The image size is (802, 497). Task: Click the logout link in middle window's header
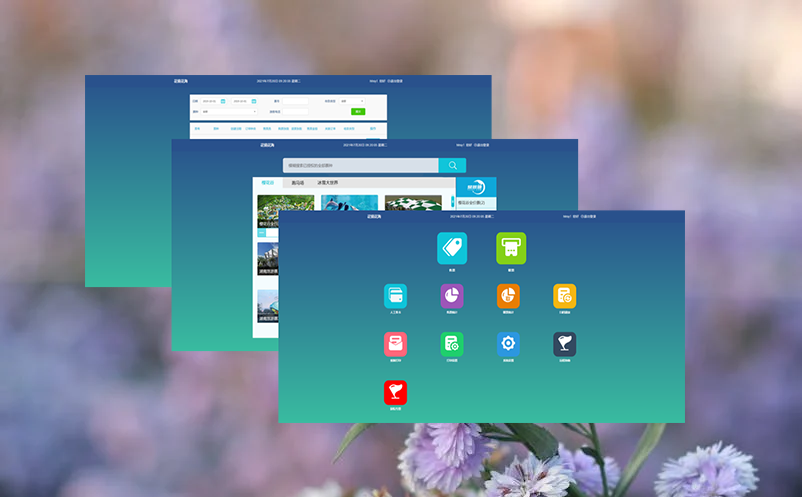482,145
